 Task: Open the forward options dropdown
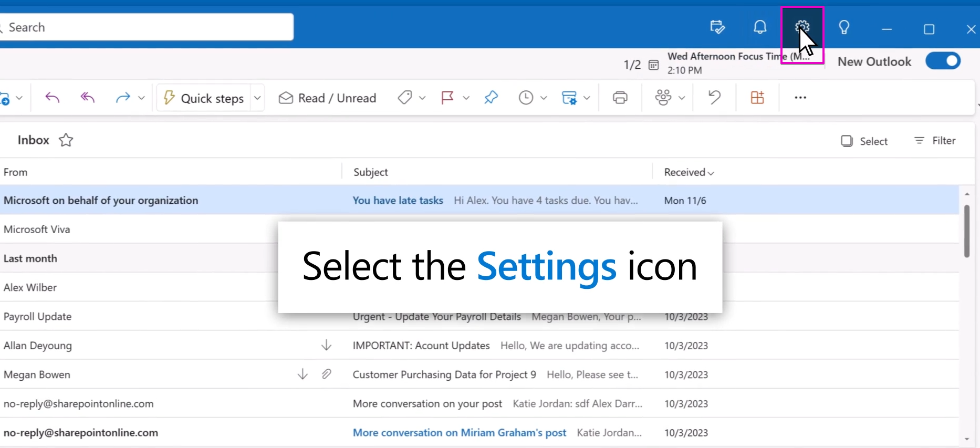[x=141, y=98]
